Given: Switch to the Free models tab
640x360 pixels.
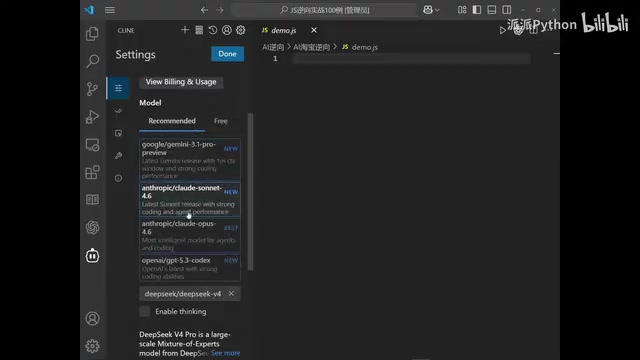Looking at the screenshot, I should [x=220, y=121].
